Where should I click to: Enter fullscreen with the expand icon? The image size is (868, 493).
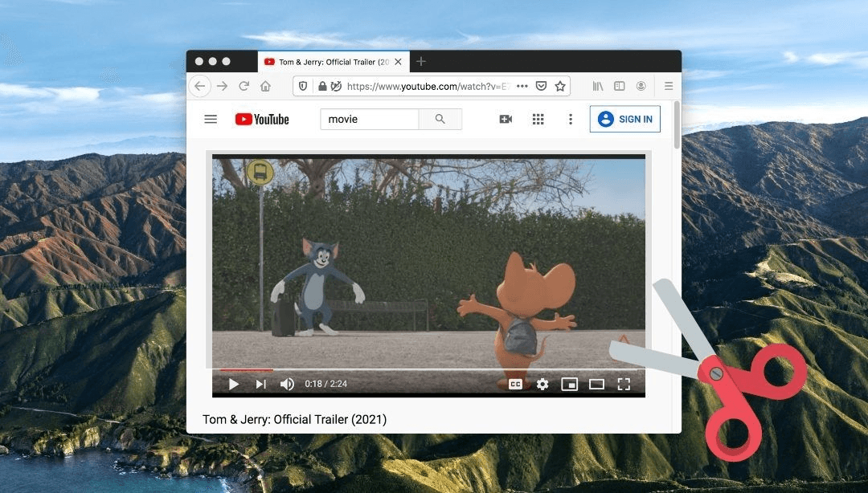pyautogui.click(x=624, y=384)
